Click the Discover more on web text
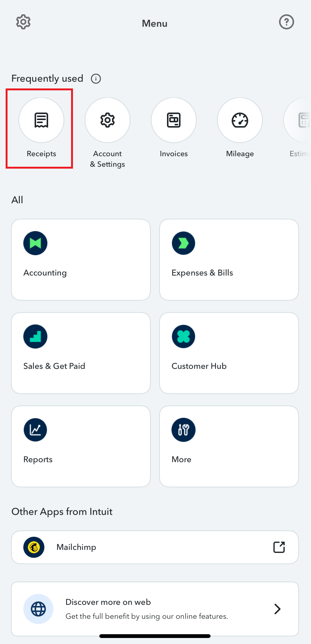Image resolution: width=311 pixels, height=644 pixels. click(108, 602)
